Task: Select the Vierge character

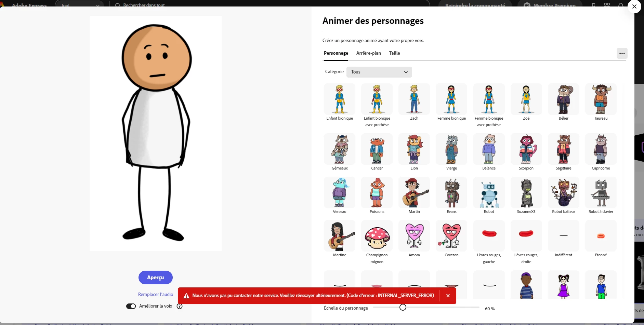Action: coord(451,149)
